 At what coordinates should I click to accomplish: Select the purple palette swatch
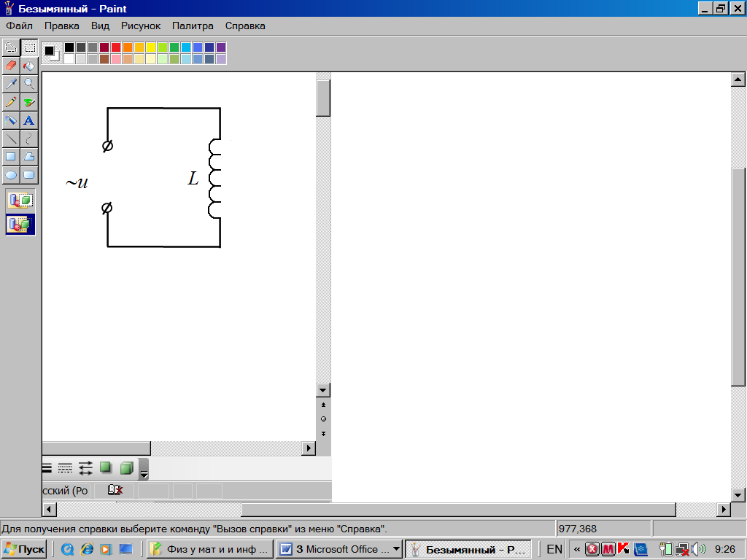221,47
